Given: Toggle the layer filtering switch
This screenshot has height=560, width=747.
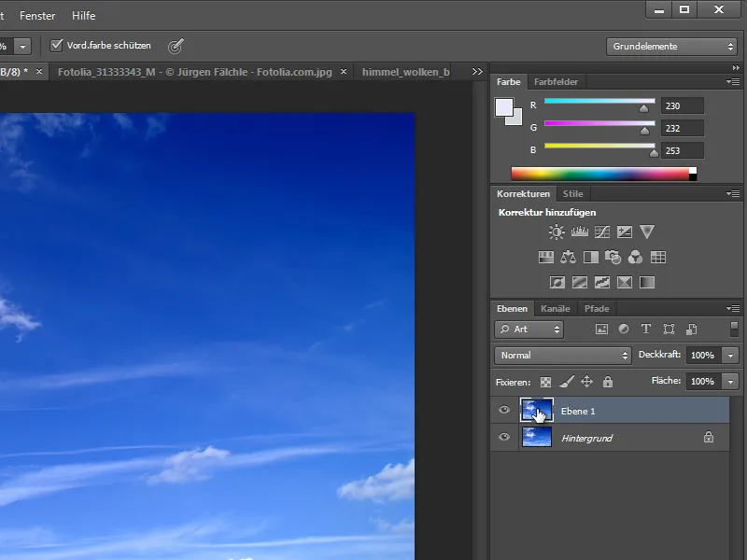Looking at the screenshot, I should pos(734,329).
